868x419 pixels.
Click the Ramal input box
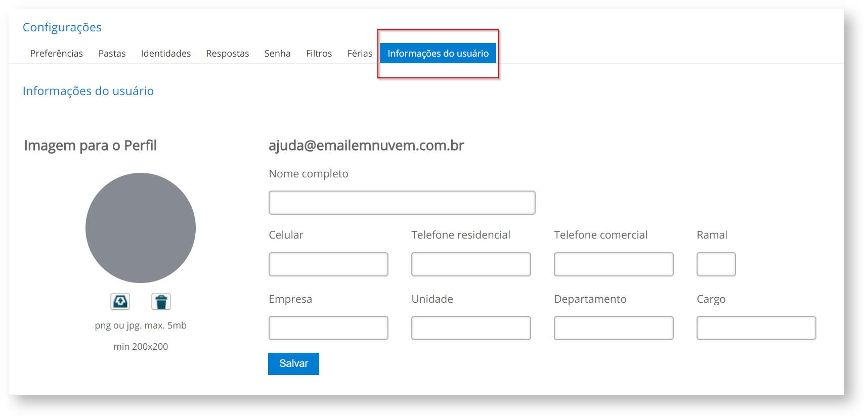(x=716, y=264)
